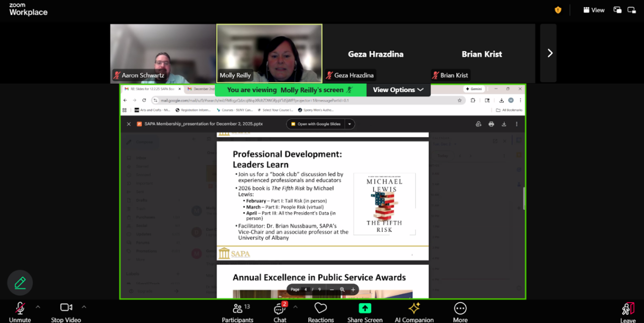
Task: Show next participants with right arrow
Action: (x=550, y=53)
